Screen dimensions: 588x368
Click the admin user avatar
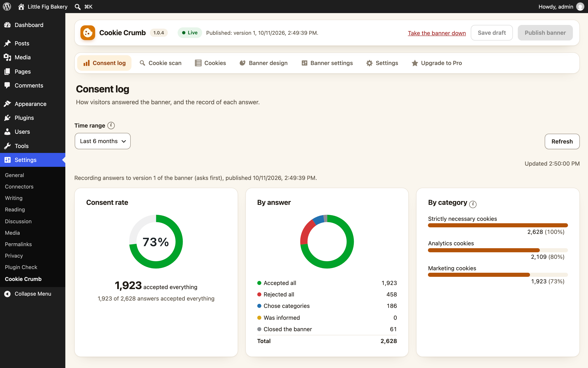click(x=580, y=7)
